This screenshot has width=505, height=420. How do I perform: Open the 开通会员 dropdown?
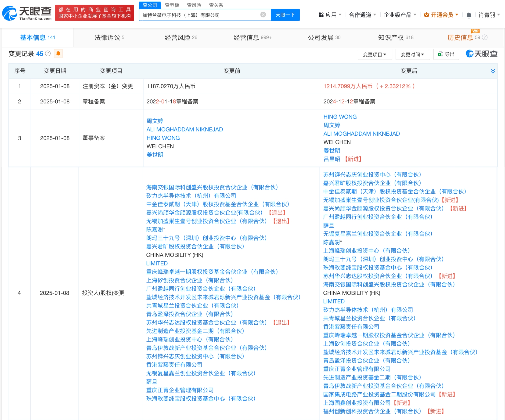[441, 15]
